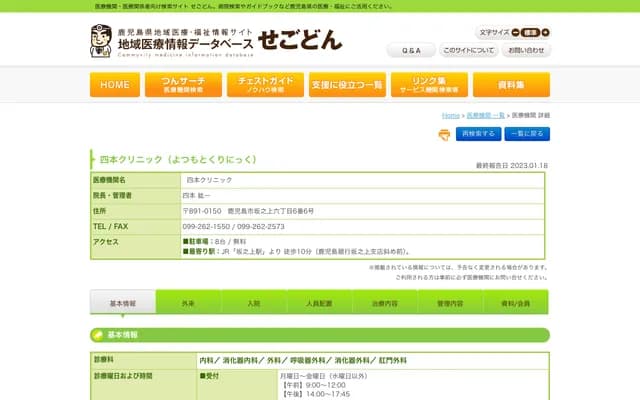Switch to the 管理内容 tab

pos(450,303)
